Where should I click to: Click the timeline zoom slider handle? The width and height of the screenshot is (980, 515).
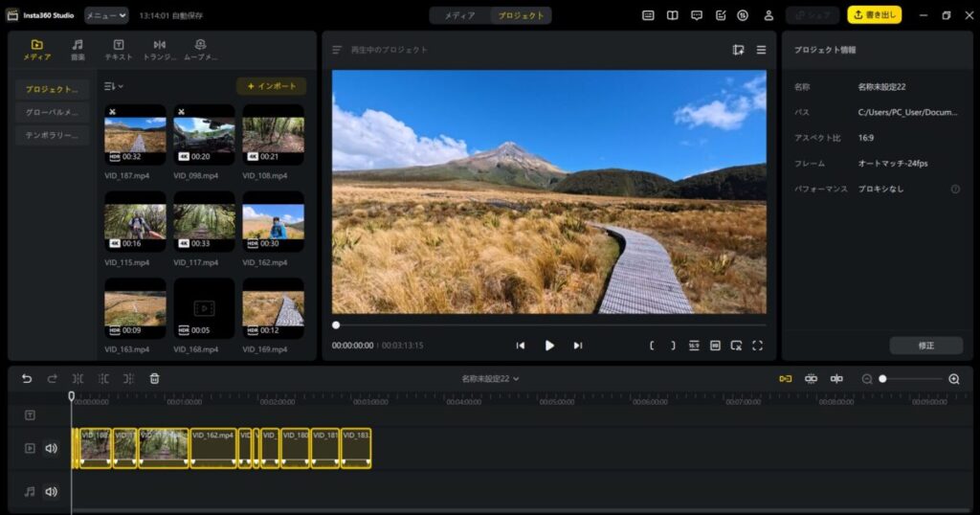882,379
